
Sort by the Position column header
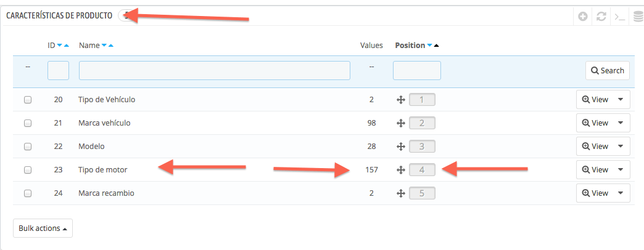(410, 46)
